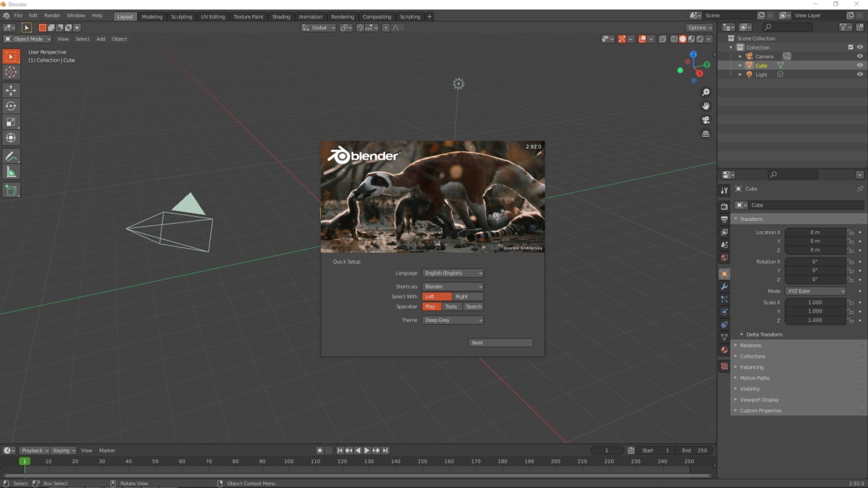Click the zoom magnifier viewport navigation icon
Viewport: 868px width, 488px height.
(705, 92)
